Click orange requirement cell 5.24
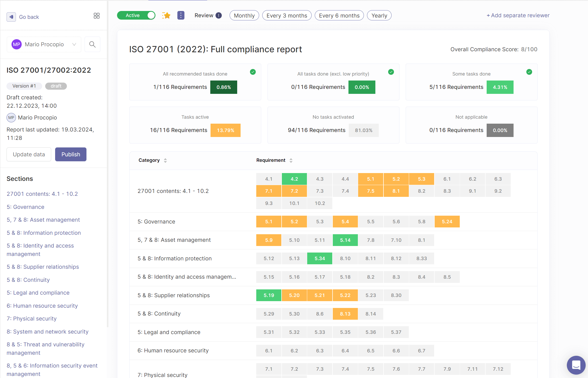This screenshot has width=588, height=378. [447, 222]
